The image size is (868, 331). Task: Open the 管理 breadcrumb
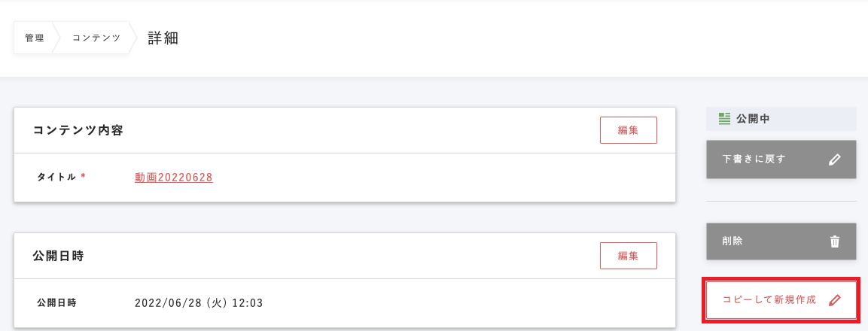click(34, 38)
